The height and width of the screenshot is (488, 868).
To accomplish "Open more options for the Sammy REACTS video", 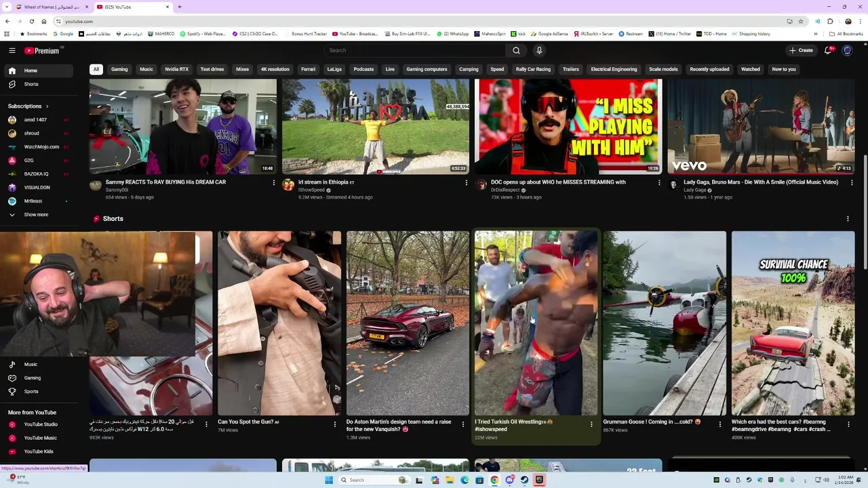I will tap(274, 183).
